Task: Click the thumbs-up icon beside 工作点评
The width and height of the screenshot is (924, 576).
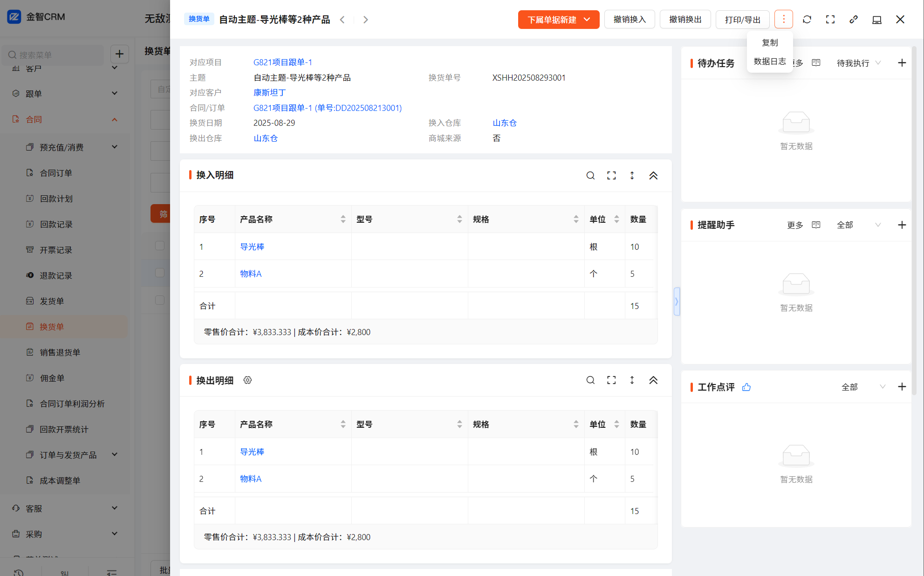Action: coord(746,387)
